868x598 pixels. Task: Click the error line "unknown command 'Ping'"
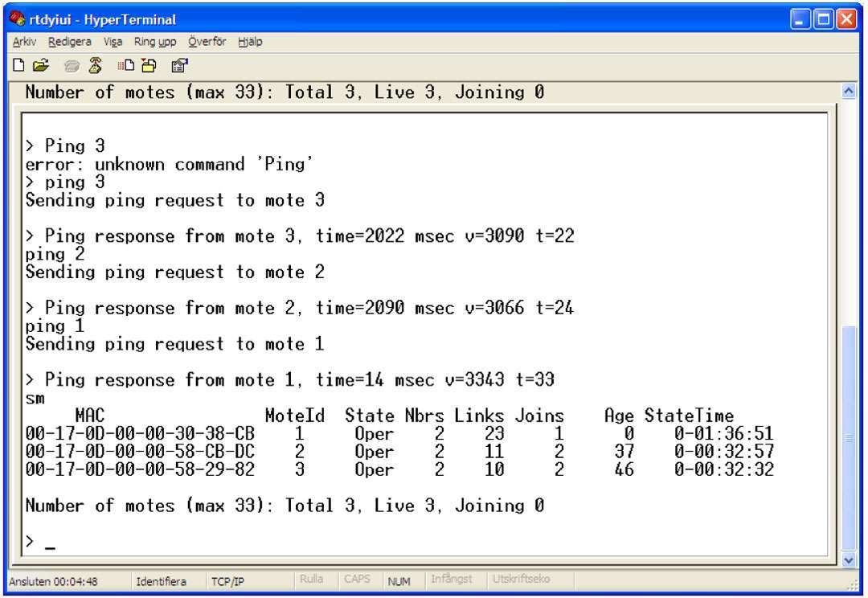(x=169, y=164)
